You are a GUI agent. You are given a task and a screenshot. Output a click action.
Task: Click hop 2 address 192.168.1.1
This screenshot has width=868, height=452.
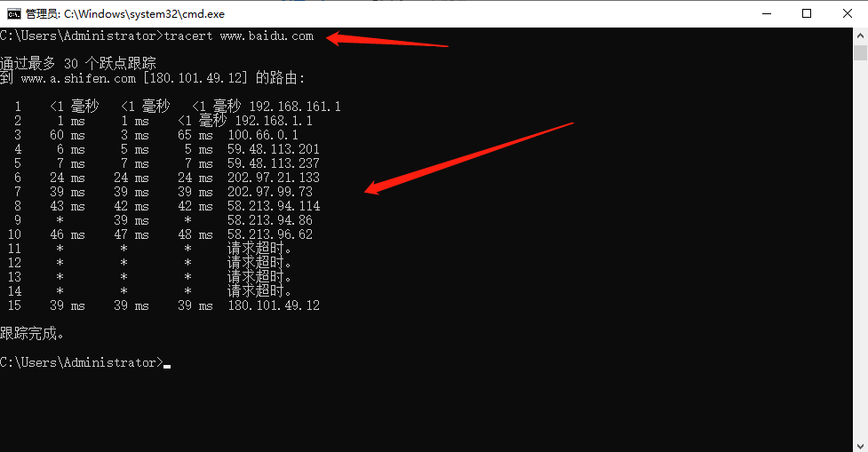(274, 121)
